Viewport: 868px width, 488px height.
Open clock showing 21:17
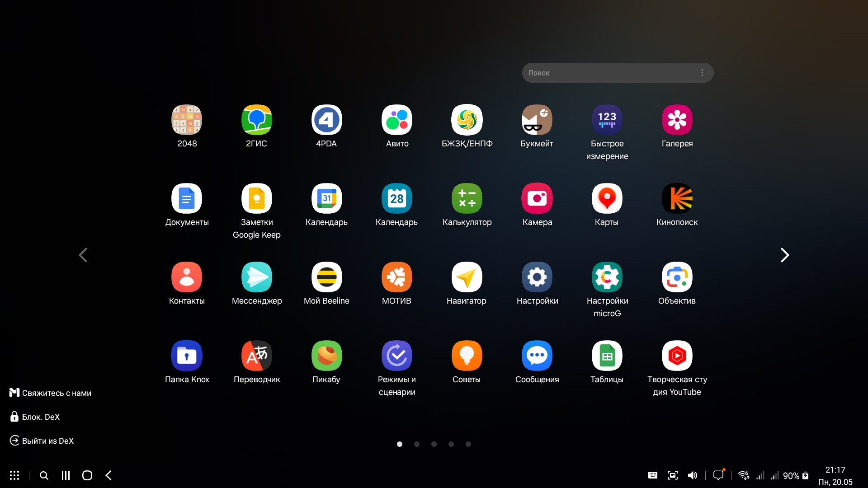[835, 470]
